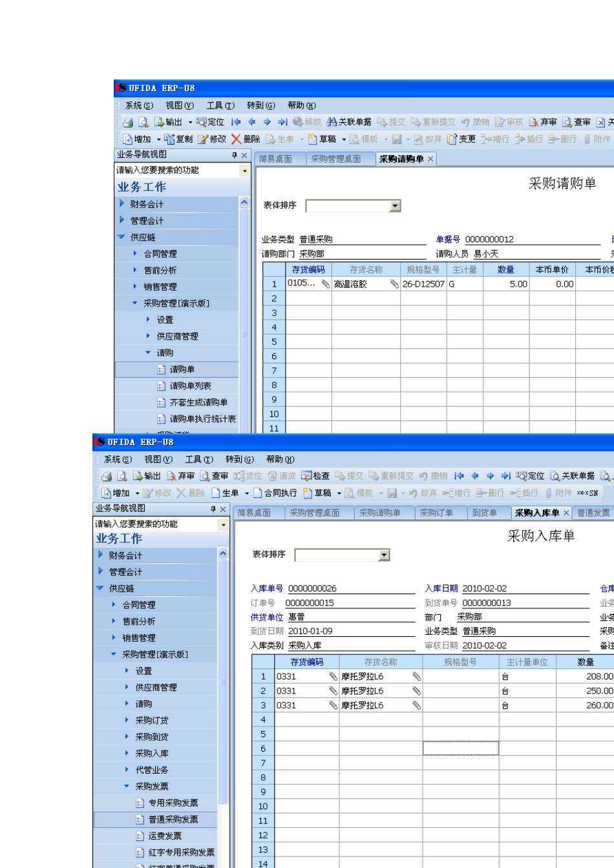The height and width of the screenshot is (868, 614).
Task: Open 表体排序 dropdown in lower window
Action: pos(385,555)
